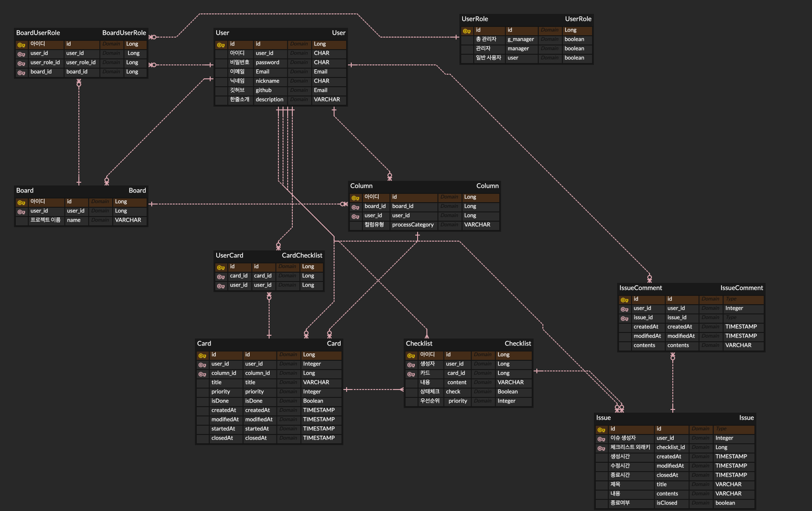This screenshot has height=511, width=812.
Task: Click foreign key icon beside Checklist card_id
Action: pos(411,374)
